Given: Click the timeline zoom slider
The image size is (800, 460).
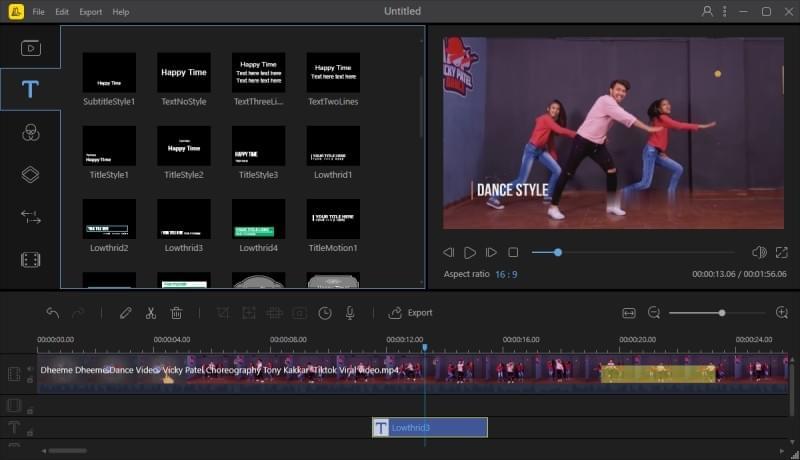Looking at the screenshot, I should [x=721, y=313].
